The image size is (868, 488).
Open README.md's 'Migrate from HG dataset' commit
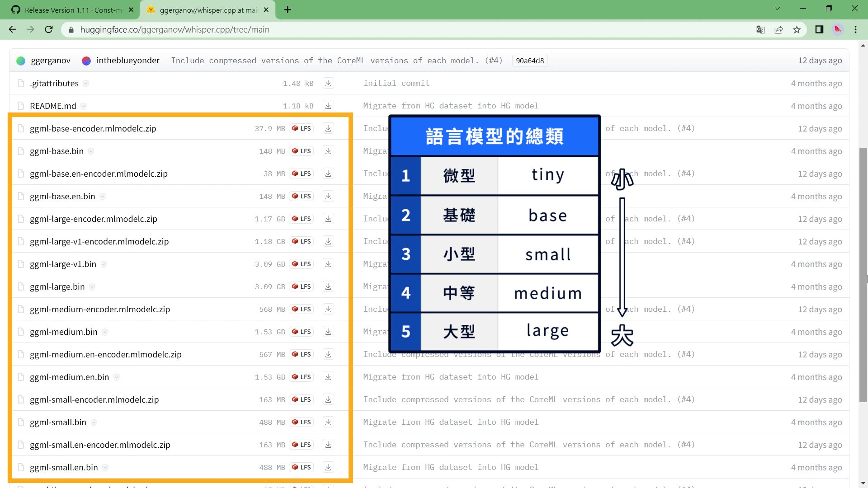(451, 106)
